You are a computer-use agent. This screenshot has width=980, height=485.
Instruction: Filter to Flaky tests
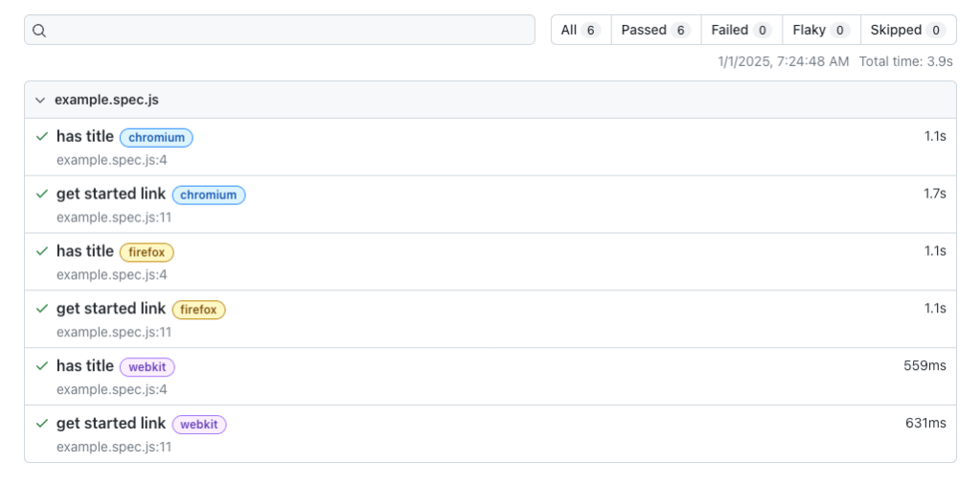click(x=821, y=30)
